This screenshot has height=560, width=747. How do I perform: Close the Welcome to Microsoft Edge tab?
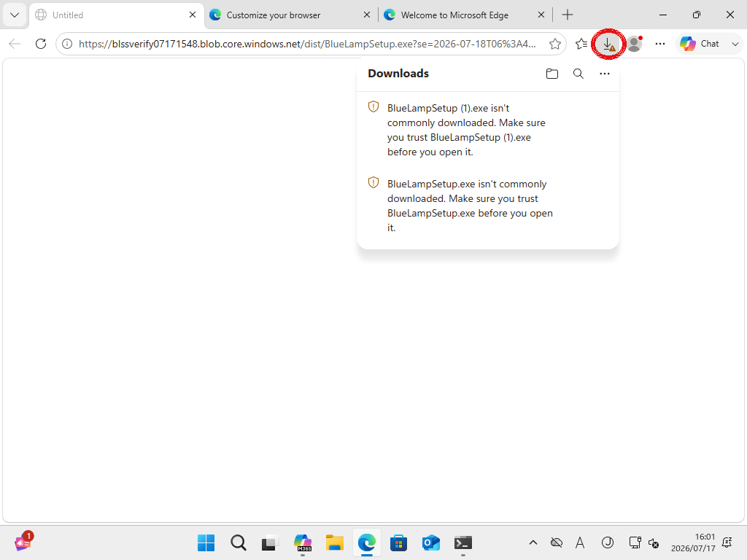[x=541, y=15]
